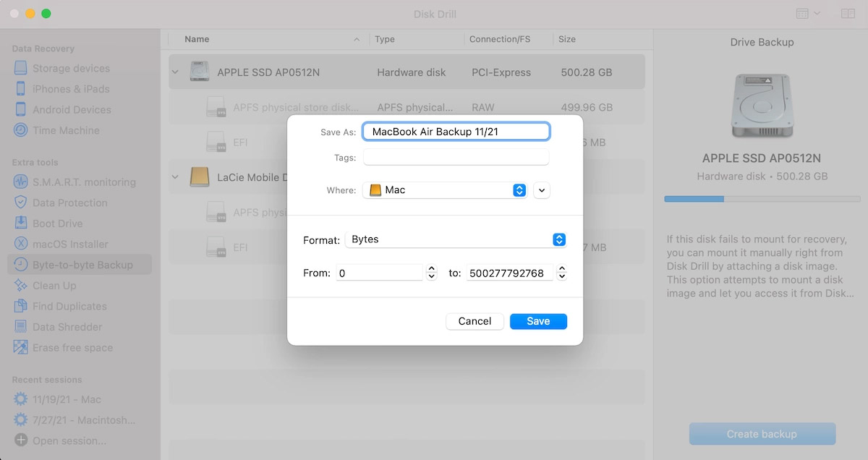Click 'Hardware disk' type cell in list
Screen dimensions: 868x460
tap(412, 72)
